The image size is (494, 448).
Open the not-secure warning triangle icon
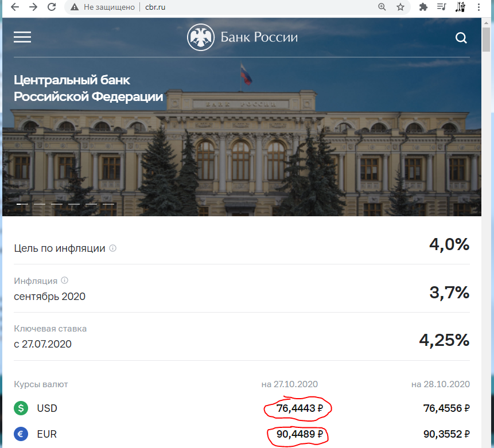pyautogui.click(x=75, y=7)
